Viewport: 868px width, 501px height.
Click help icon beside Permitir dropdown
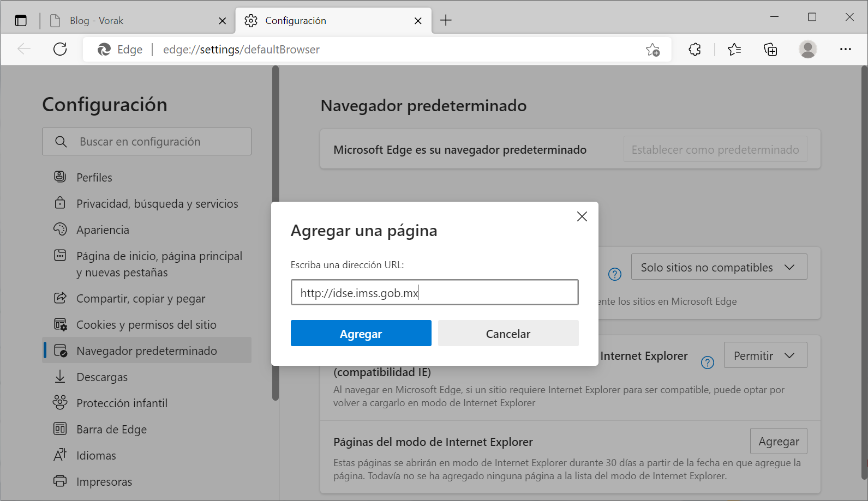click(x=708, y=363)
